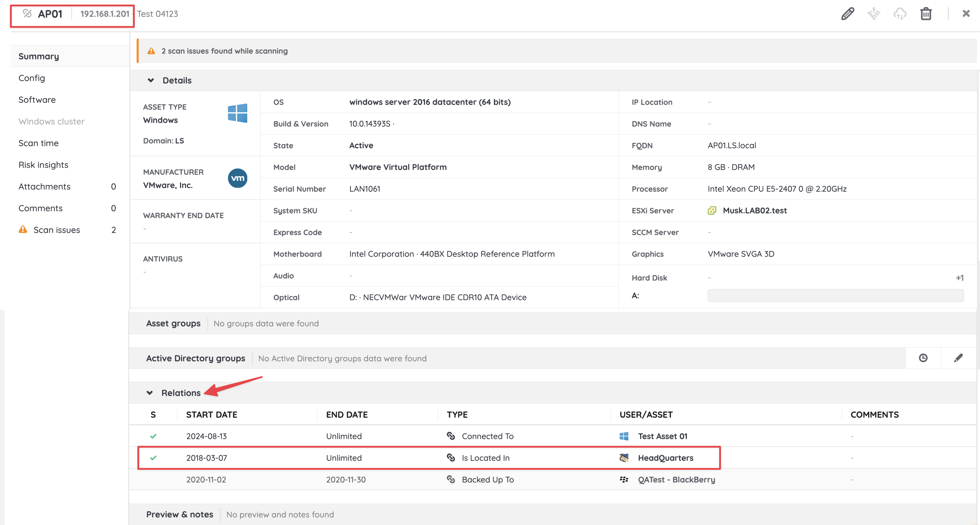Click the edit pencil icon in header
This screenshot has width=980, height=525.
pyautogui.click(x=848, y=14)
